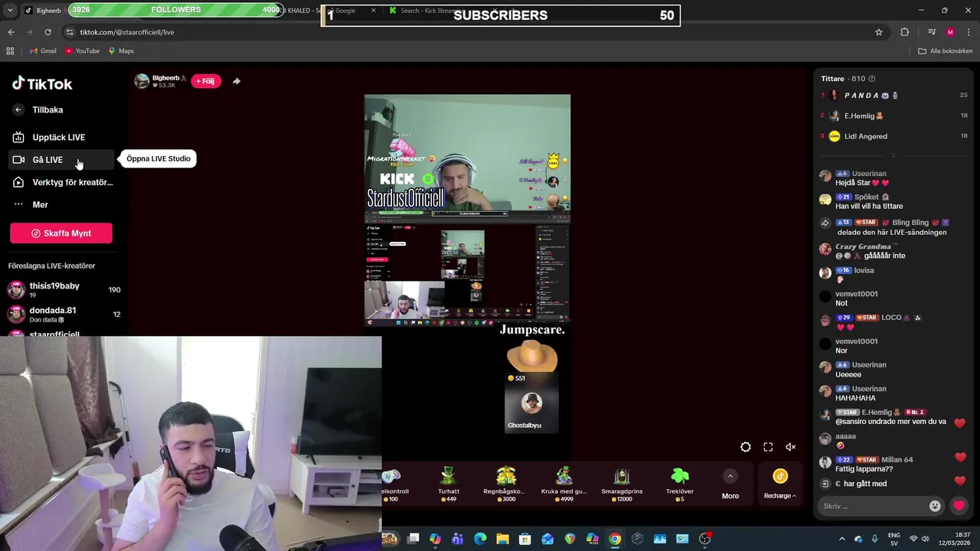
Task: Open the Mer menu in sidebar
Action: (40, 204)
